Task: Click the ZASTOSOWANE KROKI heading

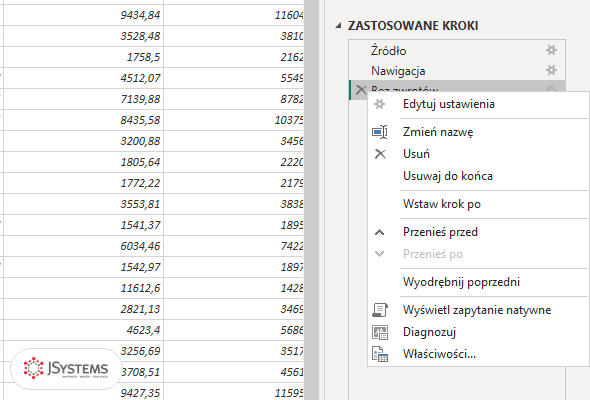Action: coord(413,26)
